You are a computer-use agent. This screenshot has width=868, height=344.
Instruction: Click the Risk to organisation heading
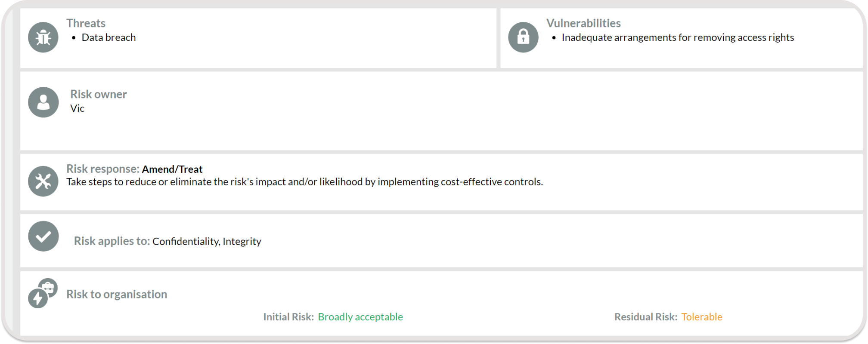pyautogui.click(x=117, y=294)
